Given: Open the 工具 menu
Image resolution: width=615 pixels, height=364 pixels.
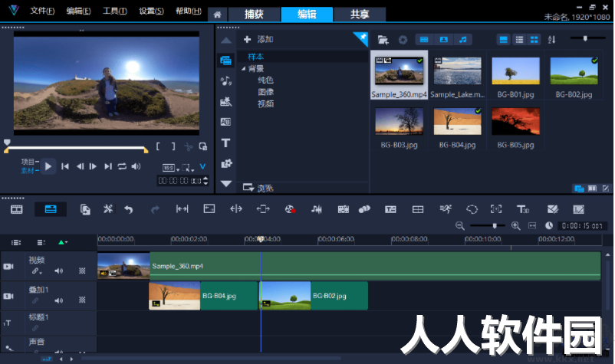Looking at the screenshot, I should (x=114, y=11).
